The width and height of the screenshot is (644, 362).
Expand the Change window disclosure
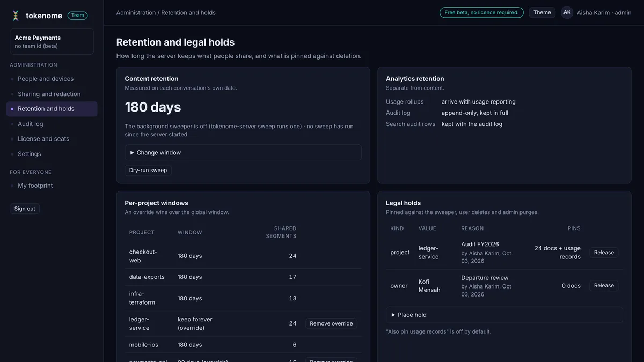click(243, 152)
